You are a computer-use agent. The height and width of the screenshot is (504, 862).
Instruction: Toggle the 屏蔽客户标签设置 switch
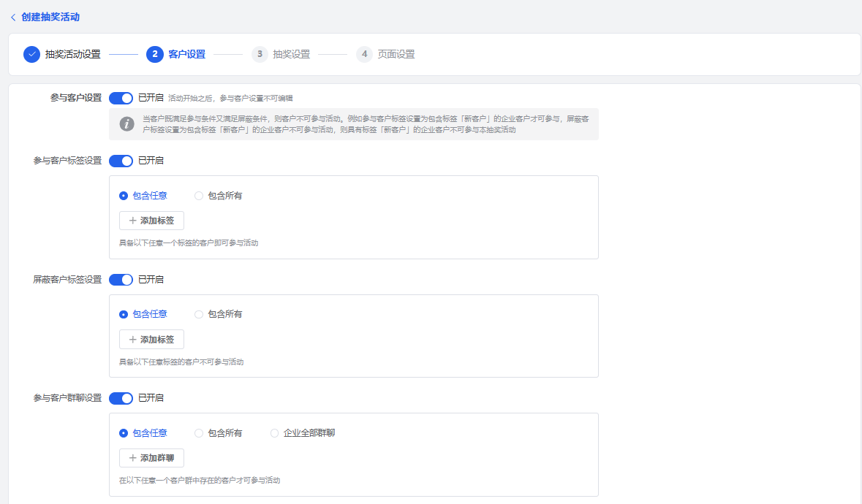click(x=121, y=280)
